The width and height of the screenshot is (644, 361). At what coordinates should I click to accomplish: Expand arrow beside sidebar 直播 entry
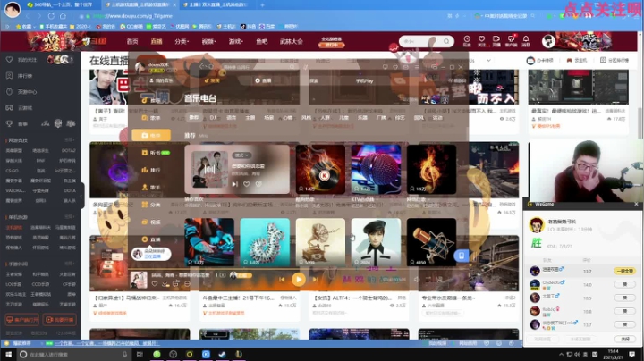[176, 240]
